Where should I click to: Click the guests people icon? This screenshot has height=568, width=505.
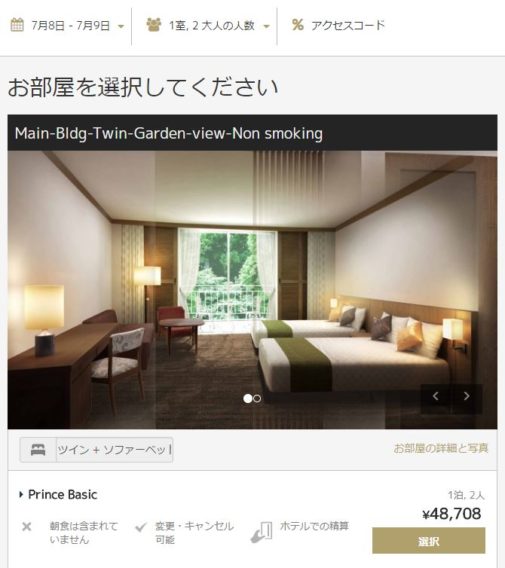coord(154,25)
